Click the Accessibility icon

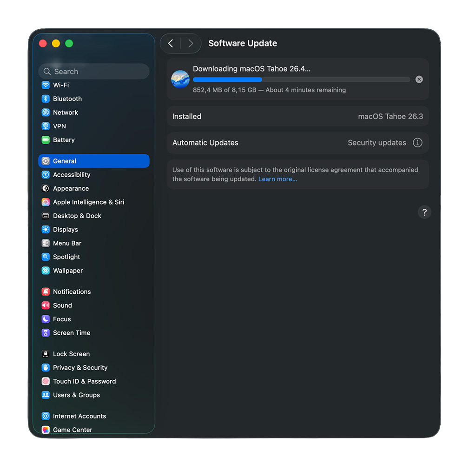pos(46,175)
